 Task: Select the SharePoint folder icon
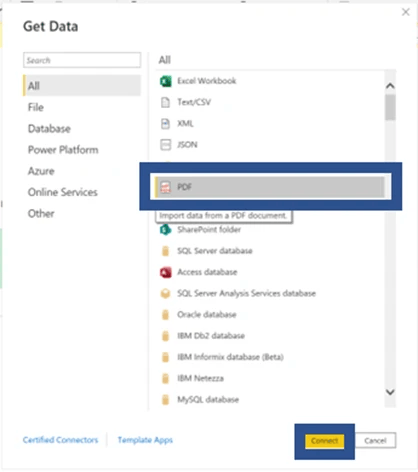pos(166,230)
